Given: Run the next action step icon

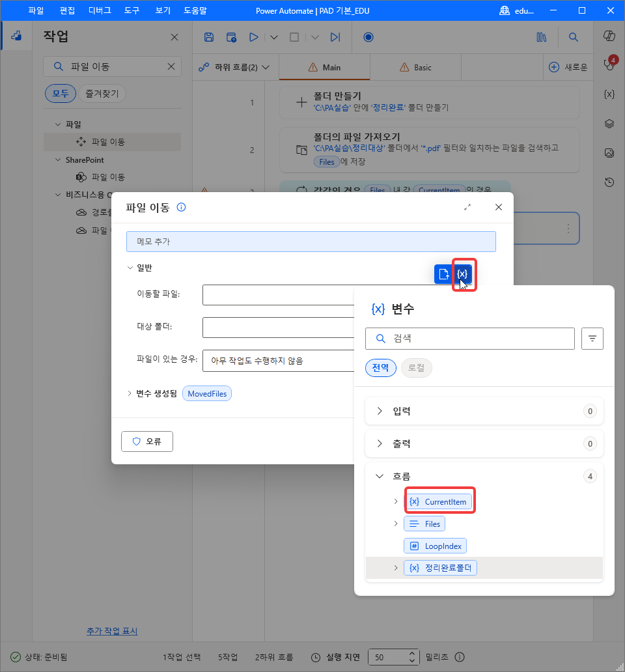Looking at the screenshot, I should pyautogui.click(x=335, y=37).
